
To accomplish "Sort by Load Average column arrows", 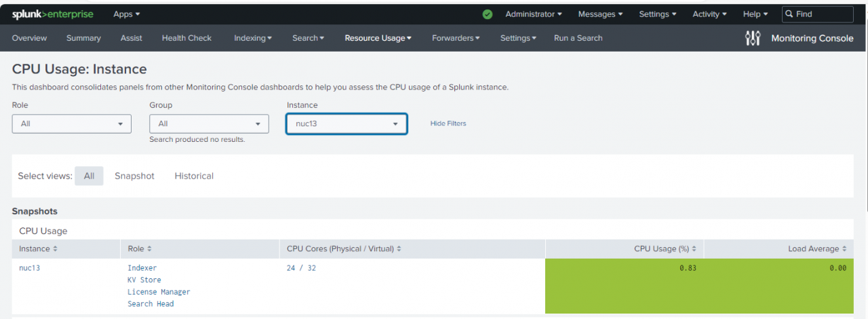I will (844, 249).
